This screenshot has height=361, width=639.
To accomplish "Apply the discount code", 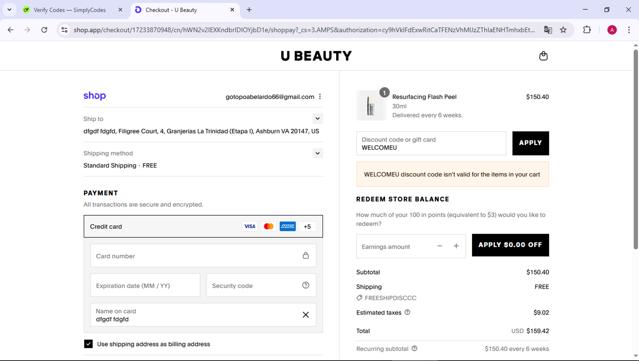I will (x=530, y=143).
